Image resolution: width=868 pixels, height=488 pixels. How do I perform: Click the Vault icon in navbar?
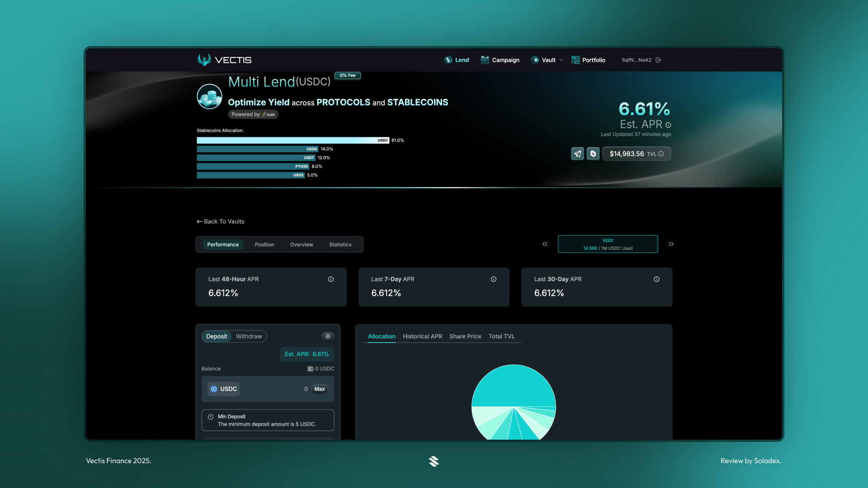(x=535, y=60)
